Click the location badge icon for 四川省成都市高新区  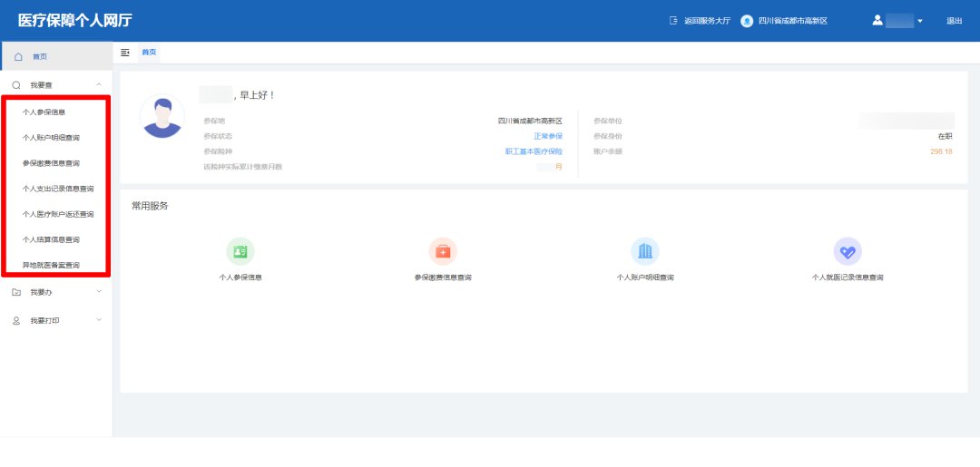(x=747, y=21)
